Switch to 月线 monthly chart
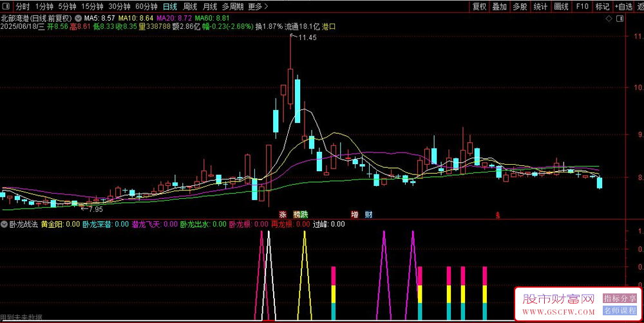Image resolution: width=644 pixels, height=323 pixels. [210, 6]
